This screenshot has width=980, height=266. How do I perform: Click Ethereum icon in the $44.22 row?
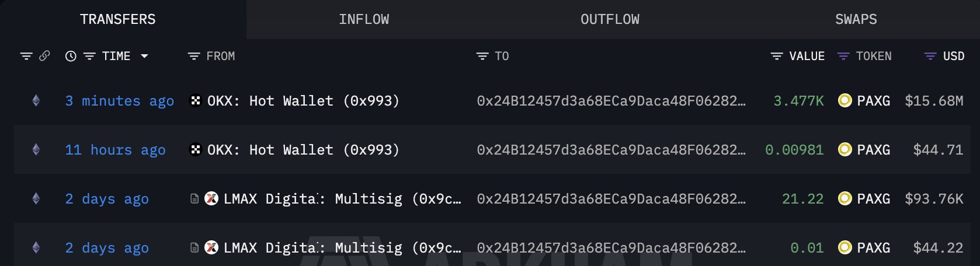click(x=36, y=248)
